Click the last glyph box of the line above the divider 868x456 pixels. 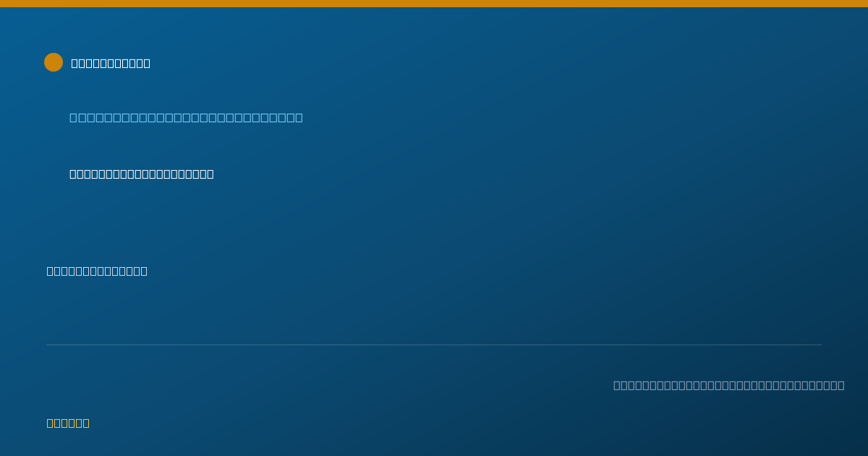144,271
